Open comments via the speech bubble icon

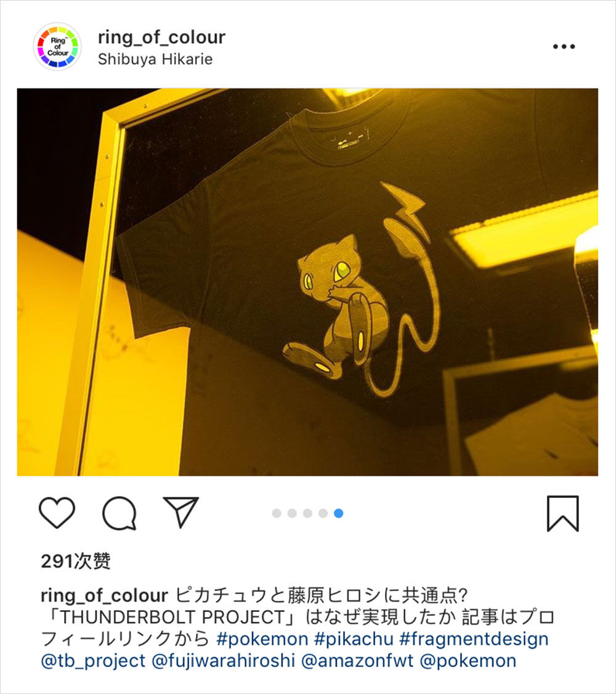click(x=119, y=513)
